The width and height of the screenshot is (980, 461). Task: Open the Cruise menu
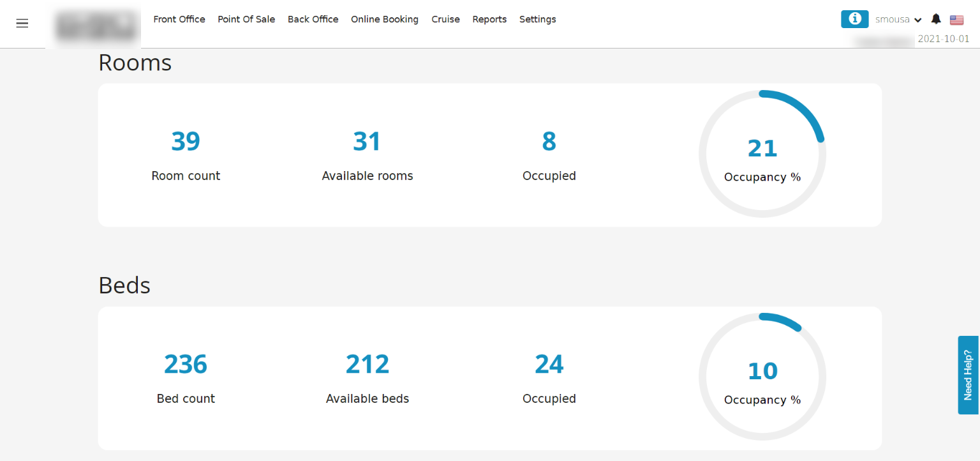(x=445, y=19)
